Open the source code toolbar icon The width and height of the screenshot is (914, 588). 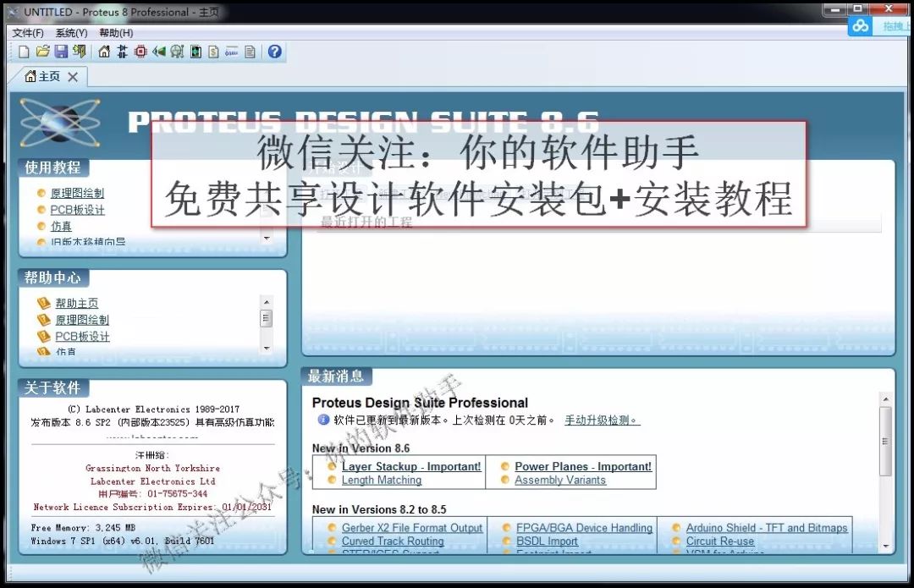pyautogui.click(x=232, y=52)
